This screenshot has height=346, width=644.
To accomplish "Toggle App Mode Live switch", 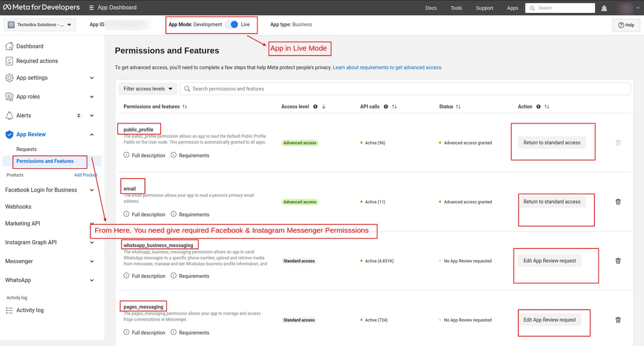I will pyautogui.click(x=232, y=25).
